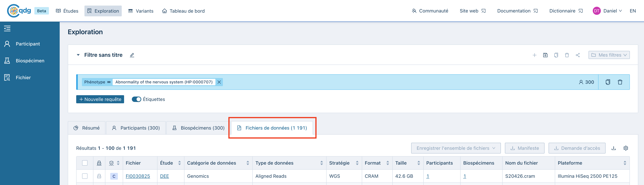
Task: Check the select-all files header checkbox
Action: 85,163
